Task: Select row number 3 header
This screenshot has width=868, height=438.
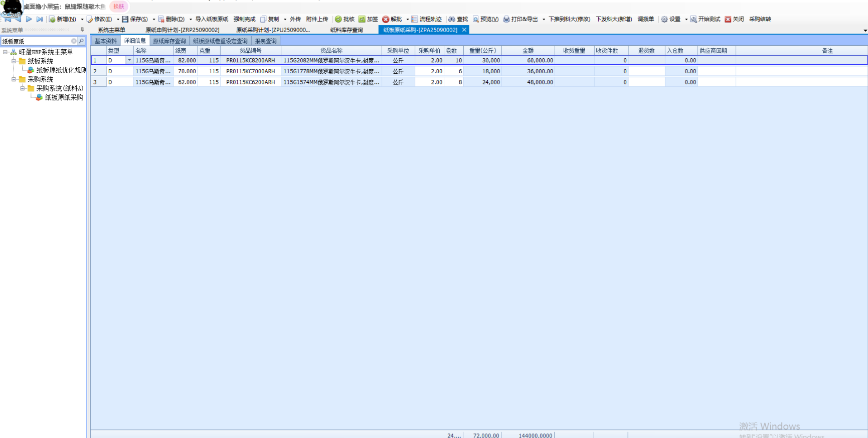Action: pos(98,82)
